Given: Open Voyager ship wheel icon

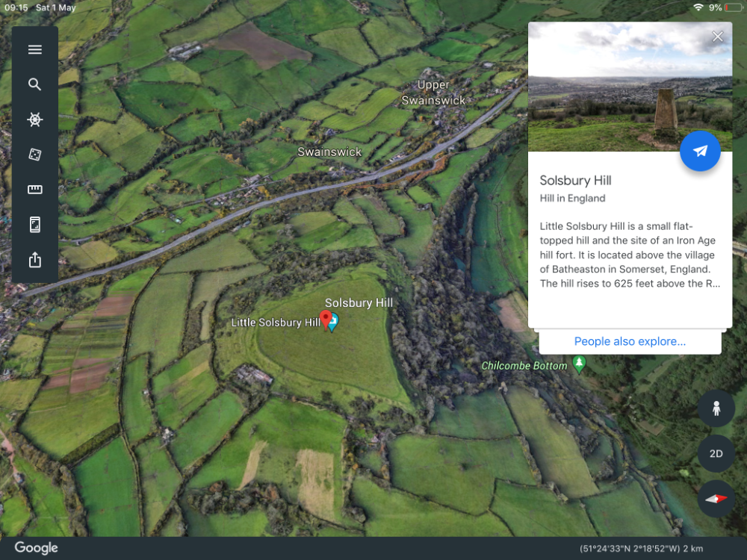Looking at the screenshot, I should [35, 119].
